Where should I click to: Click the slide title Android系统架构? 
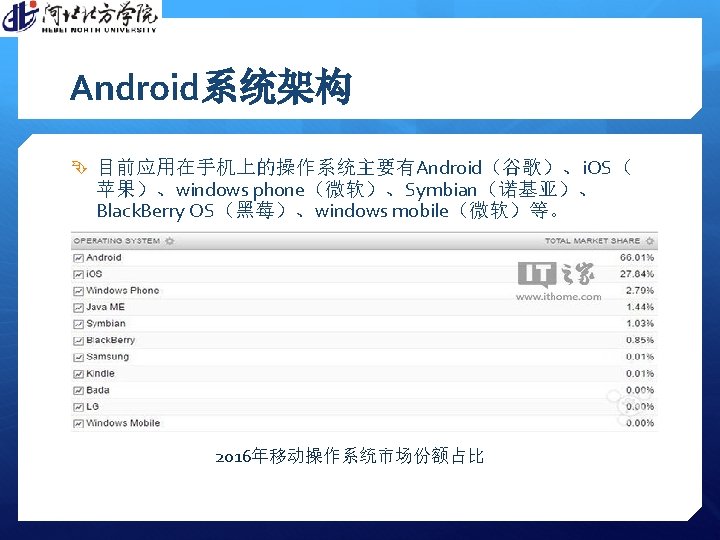coord(211,87)
